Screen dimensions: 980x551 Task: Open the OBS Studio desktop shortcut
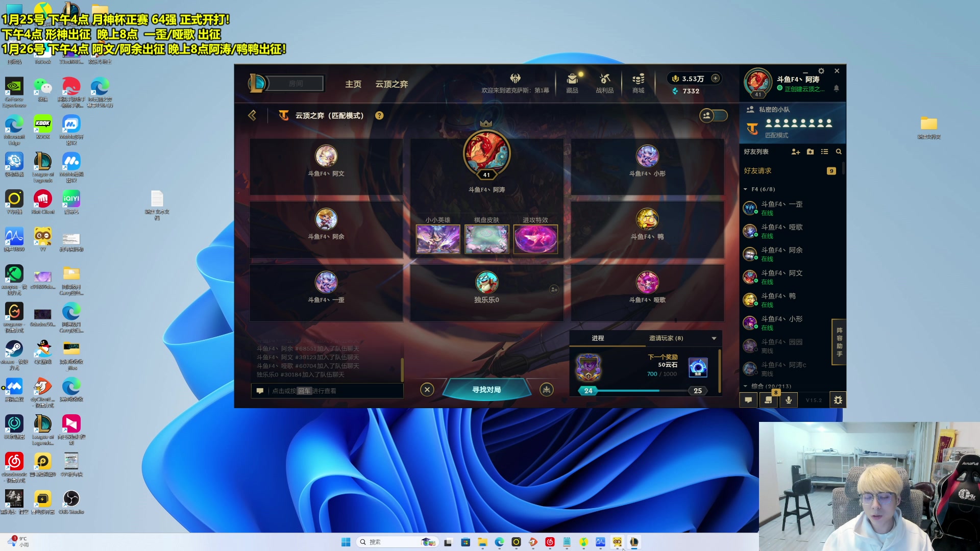pos(71,502)
